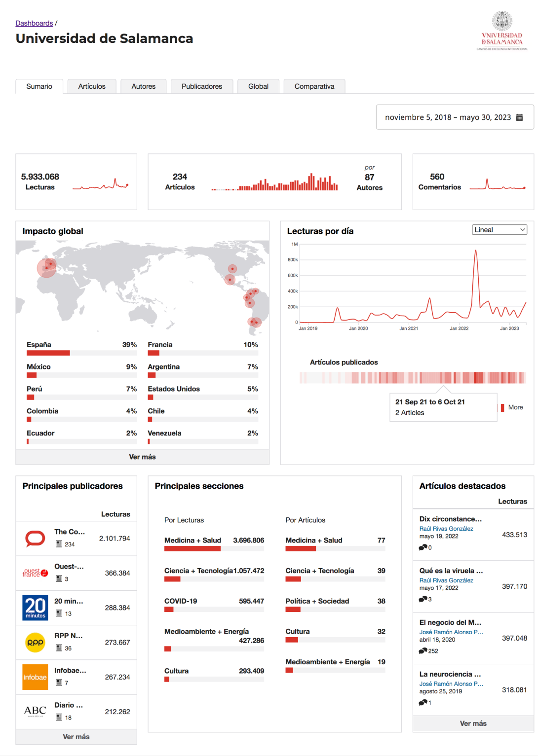
Task: Select the Global tab
Action: pos(258,86)
